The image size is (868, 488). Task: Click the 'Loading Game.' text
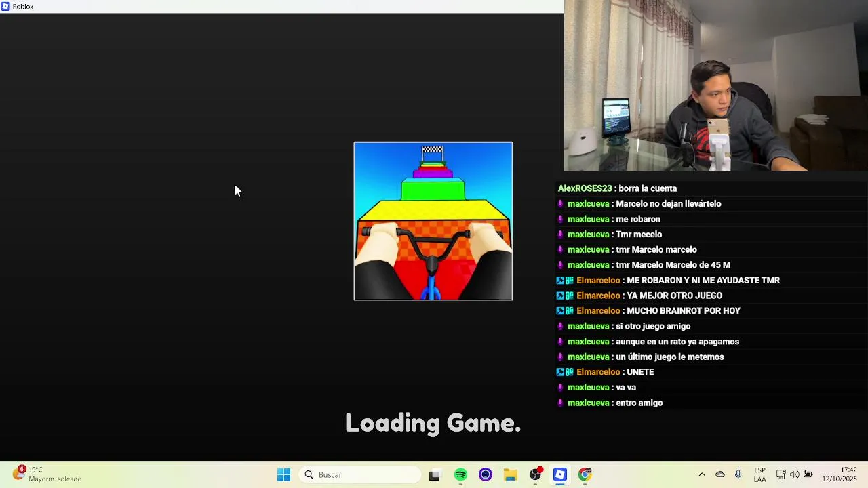click(x=433, y=423)
